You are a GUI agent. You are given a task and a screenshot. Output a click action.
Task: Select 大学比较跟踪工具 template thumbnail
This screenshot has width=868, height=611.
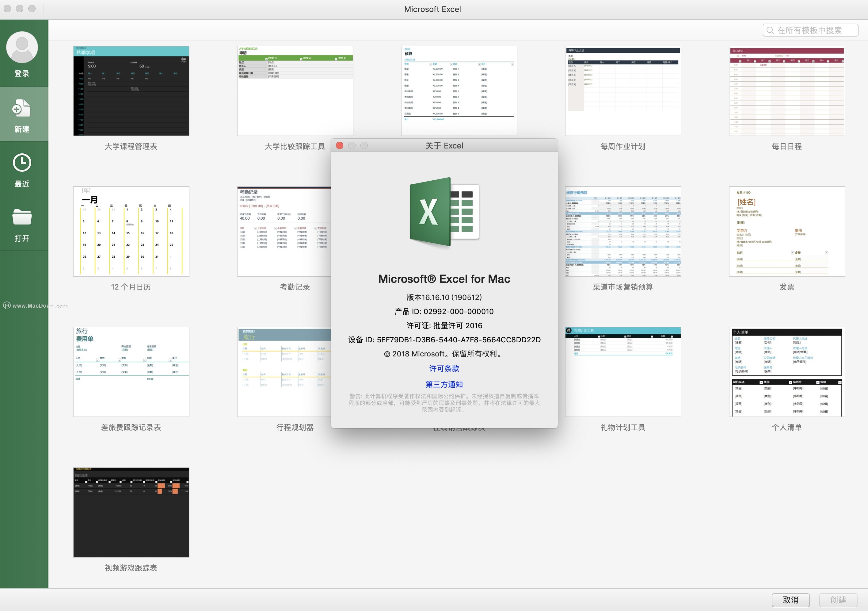point(295,91)
